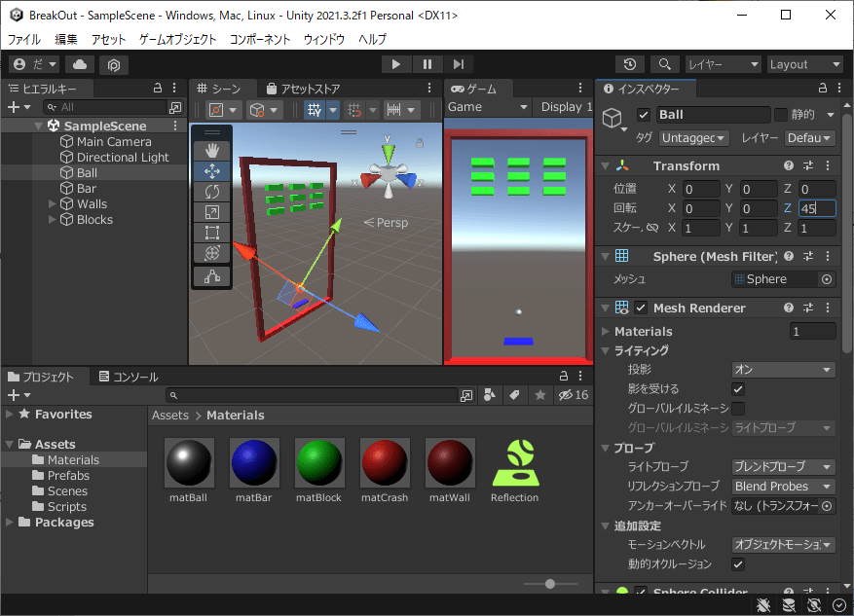Open the Layout dropdown
The image size is (854, 616).
805,64
